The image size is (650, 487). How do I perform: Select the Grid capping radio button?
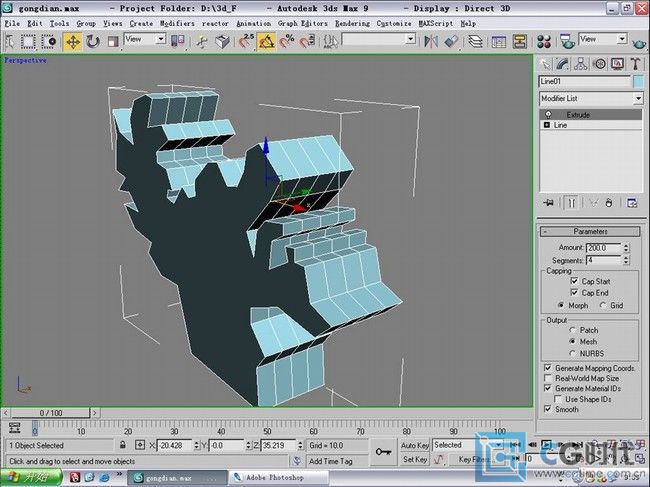pyautogui.click(x=603, y=305)
